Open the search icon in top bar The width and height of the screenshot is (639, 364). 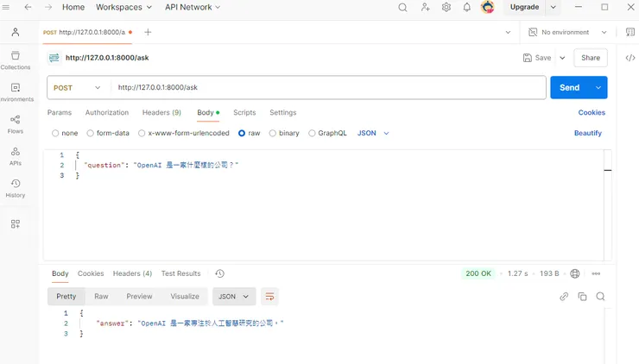(402, 7)
